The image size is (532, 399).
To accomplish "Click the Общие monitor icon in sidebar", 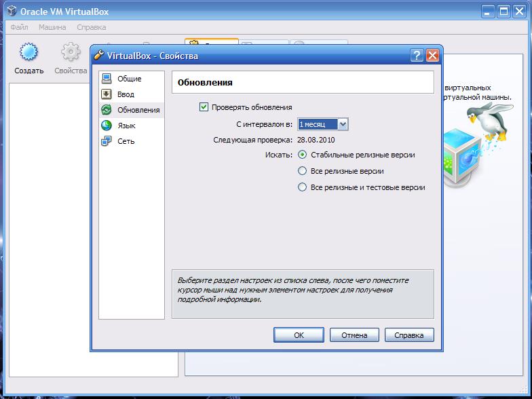I will point(107,79).
